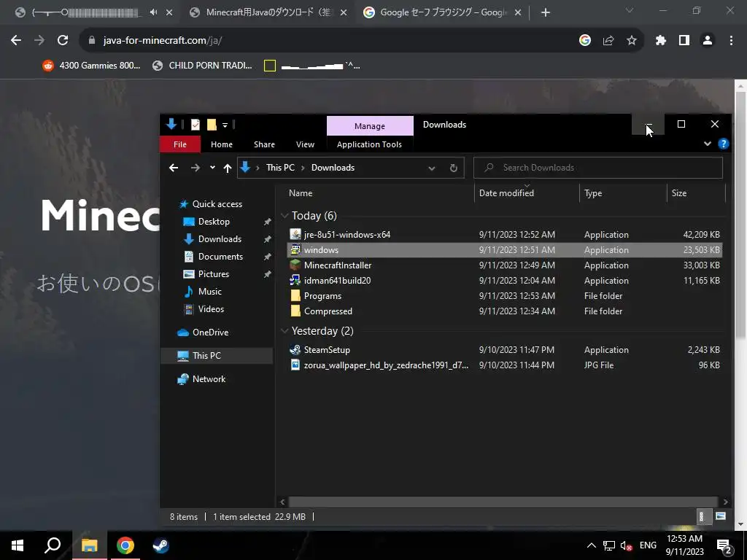Open the Chrome profile avatar button
Image resolution: width=747 pixels, height=560 pixels.
(708, 41)
